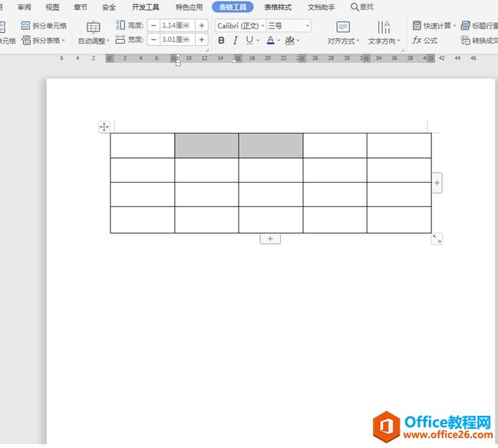Click first highlighted cell in top row

pos(206,146)
